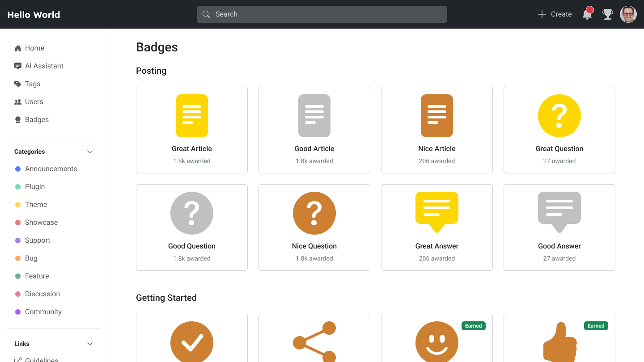
Task: Click the Hello World site title
Action: (34, 14)
